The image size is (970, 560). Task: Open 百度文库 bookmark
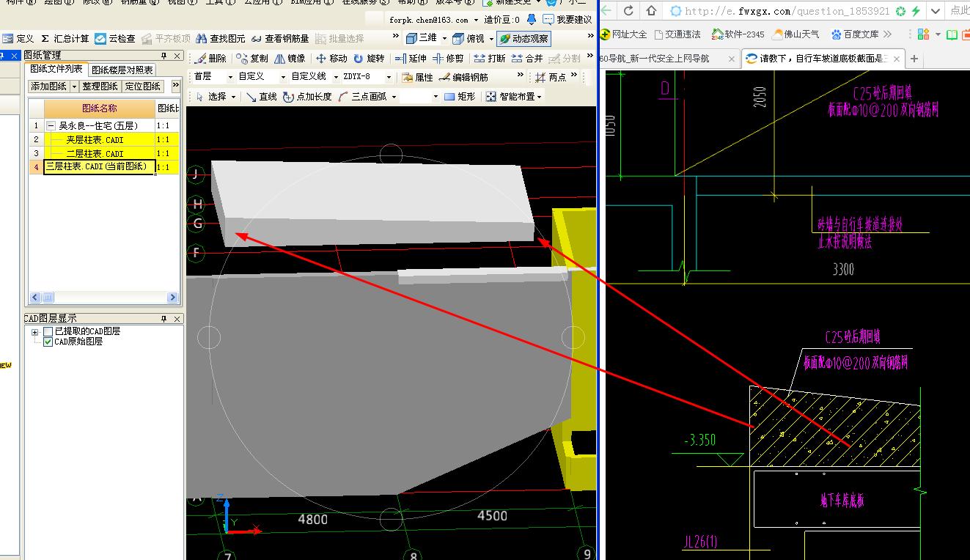click(x=855, y=34)
